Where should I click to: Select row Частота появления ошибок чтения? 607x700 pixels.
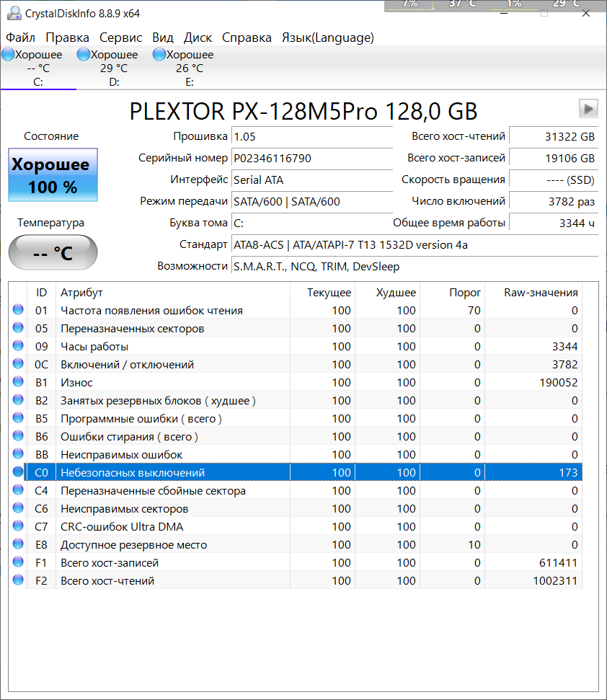(296, 310)
